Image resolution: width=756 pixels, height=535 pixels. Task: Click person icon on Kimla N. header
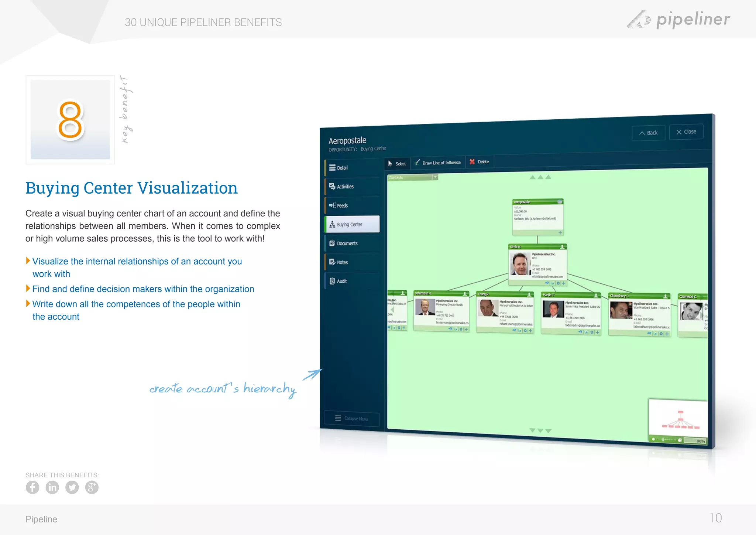pyautogui.click(x=562, y=246)
